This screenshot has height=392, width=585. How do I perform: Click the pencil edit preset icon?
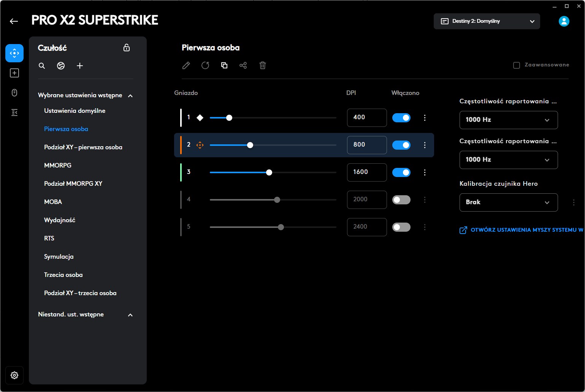click(186, 65)
